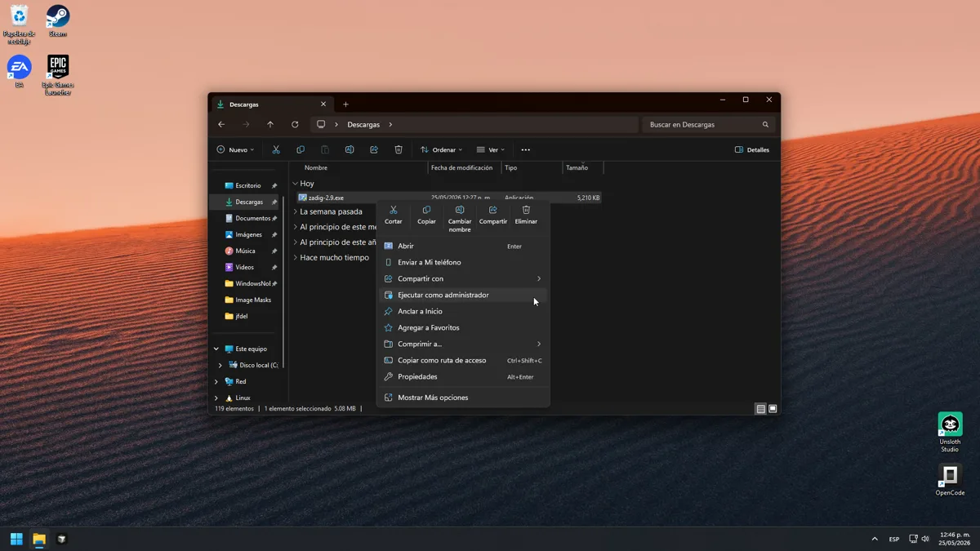The height and width of the screenshot is (551, 980).
Task: Sort by Fecha de modificación column
Action: tap(462, 167)
